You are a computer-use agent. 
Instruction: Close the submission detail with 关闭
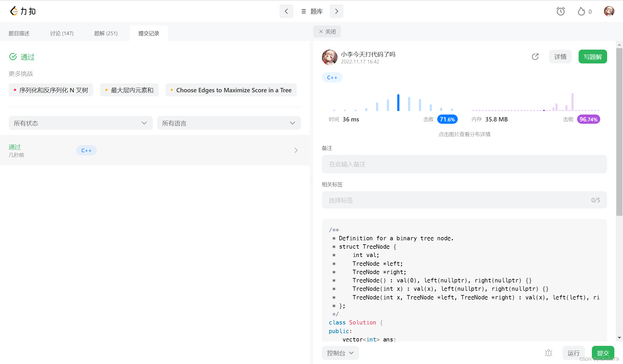pos(327,31)
